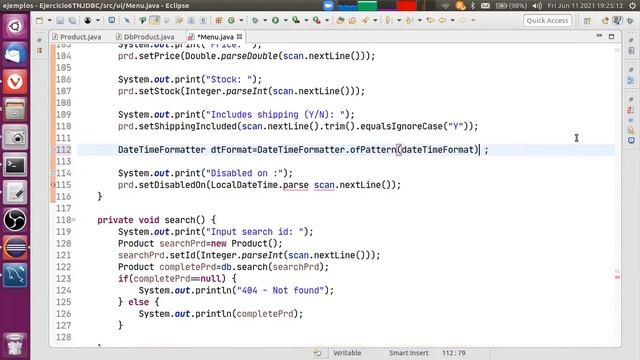Screen dimensions: 640x360
Task: Collapse the search() method fold marker
Action: coord(74,220)
